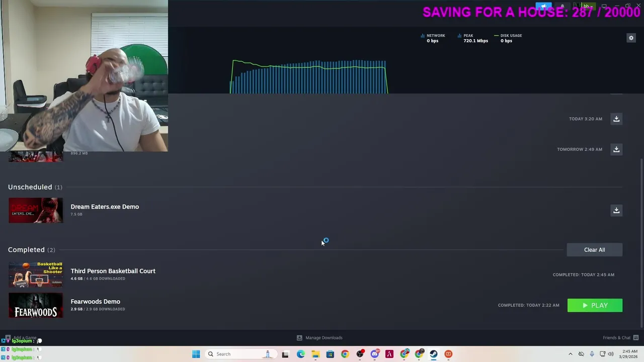Open Dream Eaters.exe Demo thumbnail
This screenshot has width=644, height=362.
click(36, 210)
